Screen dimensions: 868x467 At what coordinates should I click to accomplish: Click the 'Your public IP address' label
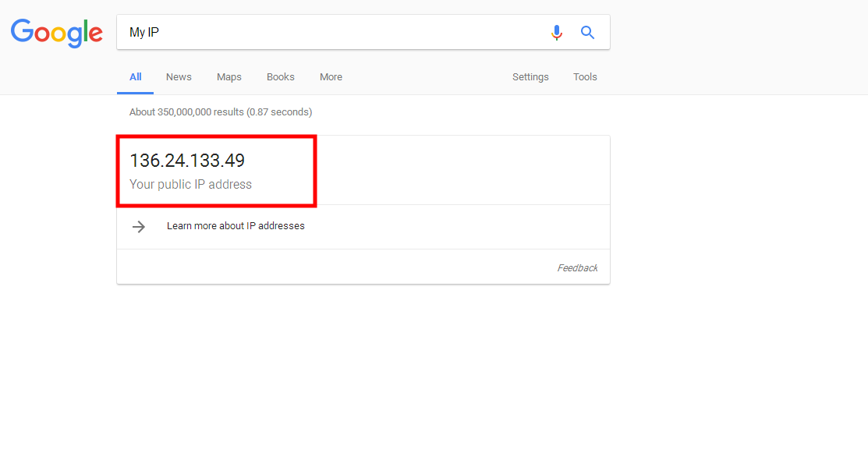click(190, 185)
